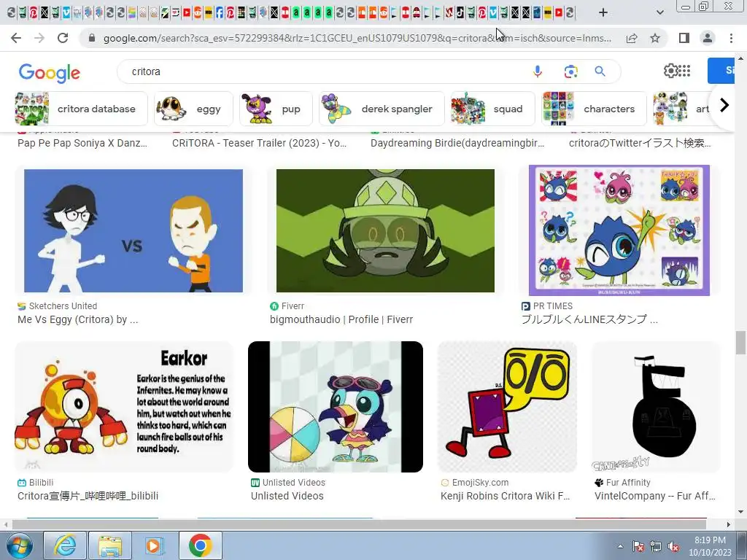This screenshot has width=747, height=560.
Task: Open the Bilibili Critora link
Action: tap(88, 496)
